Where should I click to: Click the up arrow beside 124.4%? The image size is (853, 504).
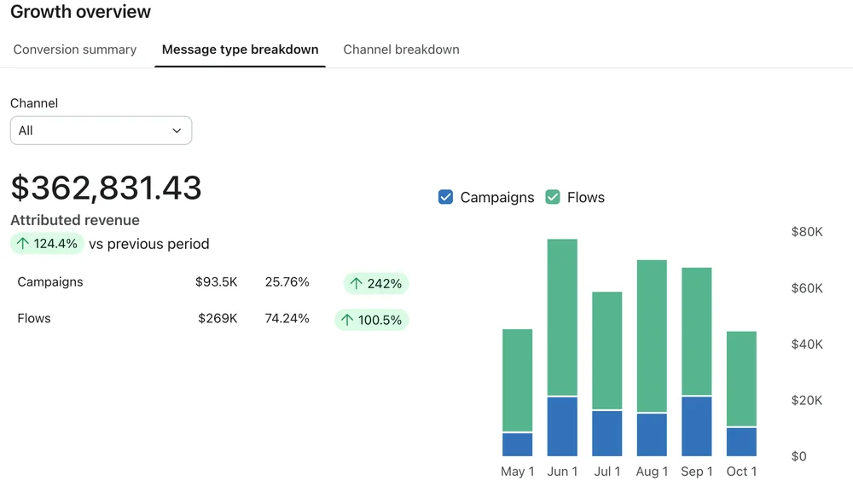pos(23,243)
